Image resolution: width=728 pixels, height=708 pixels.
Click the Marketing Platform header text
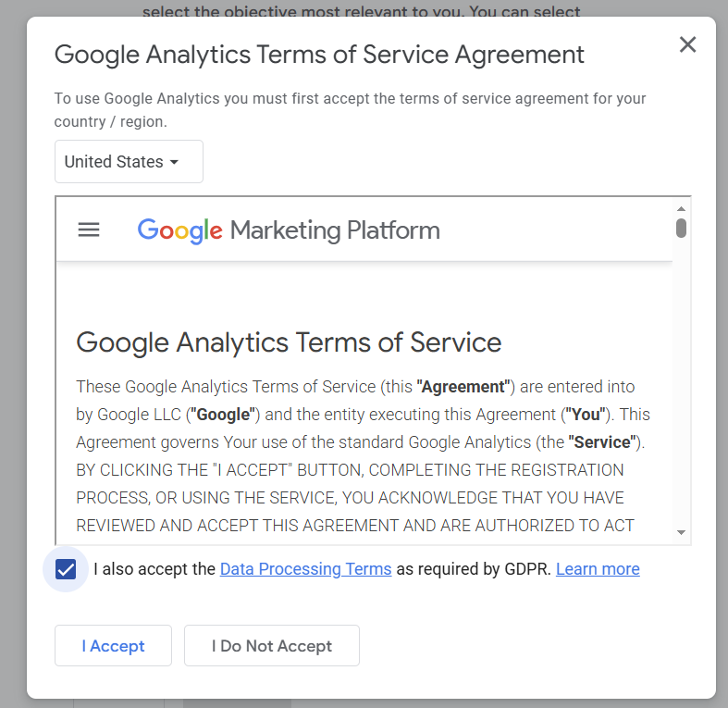[x=335, y=230]
